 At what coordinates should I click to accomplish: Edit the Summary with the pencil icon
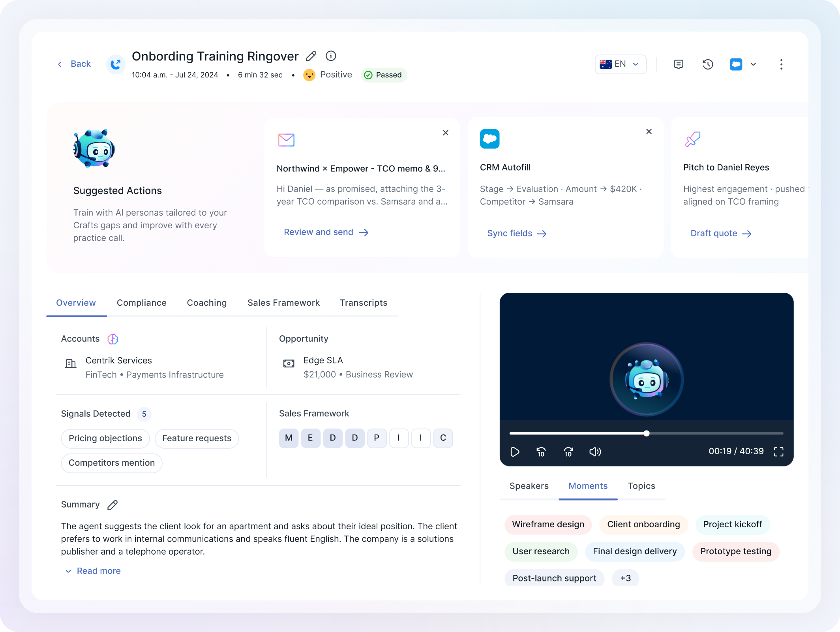coord(112,505)
